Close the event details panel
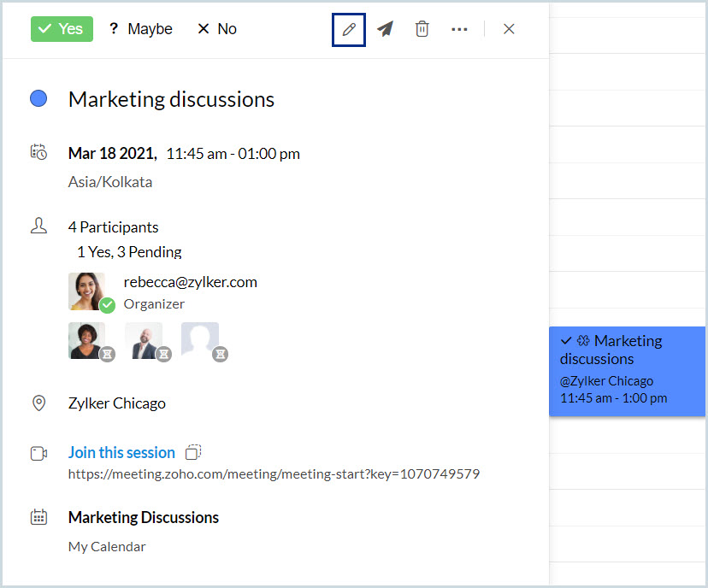The width and height of the screenshot is (708, 588). point(509,29)
